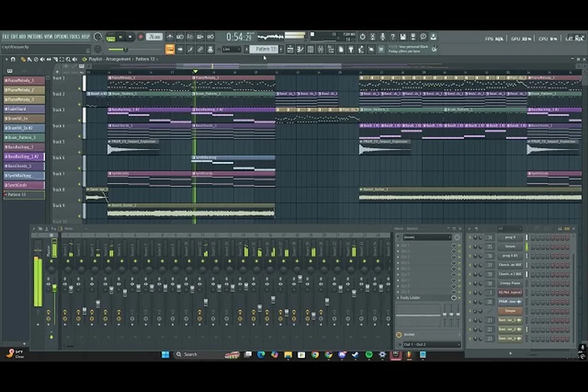This screenshot has width=588, height=392.
Task: Toggle the link/chain icon in the toolbar
Action: point(201,49)
